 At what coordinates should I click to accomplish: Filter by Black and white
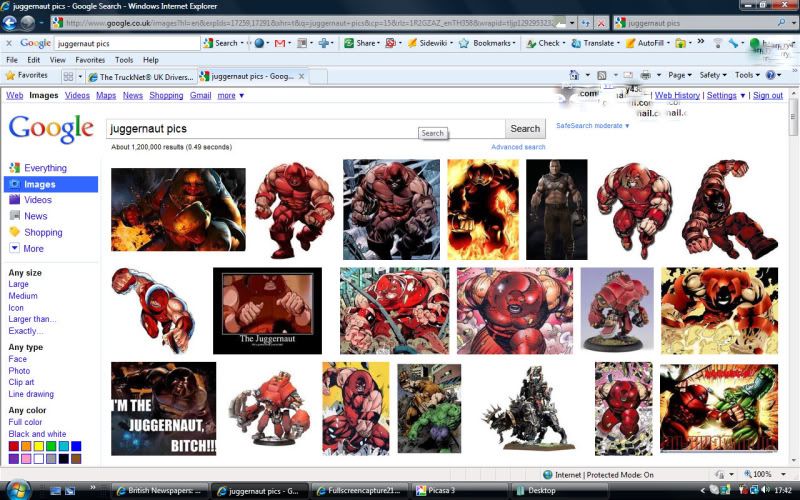pos(37,434)
